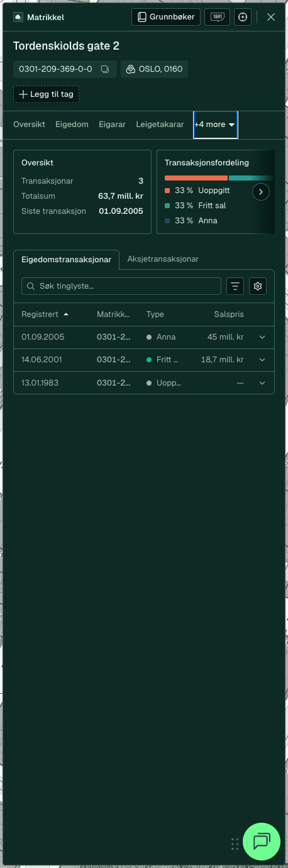Click the locate-on-map crosshair icon
288x868 pixels.
(243, 17)
